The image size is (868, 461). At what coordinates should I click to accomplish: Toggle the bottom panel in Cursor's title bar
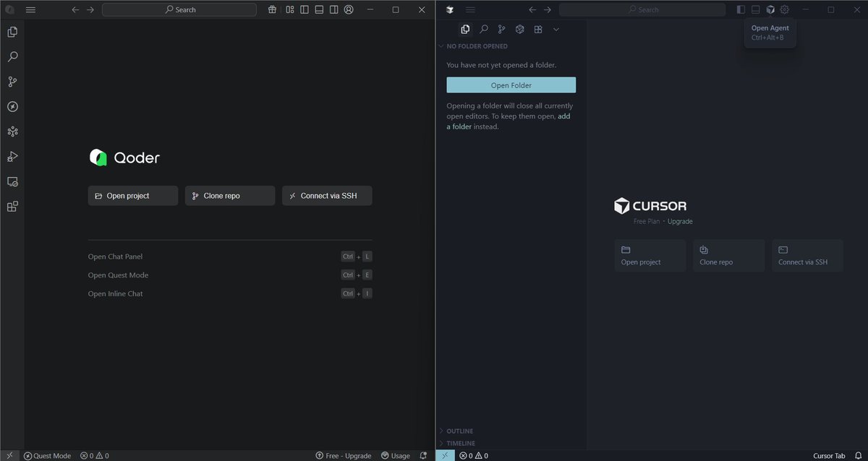756,10
